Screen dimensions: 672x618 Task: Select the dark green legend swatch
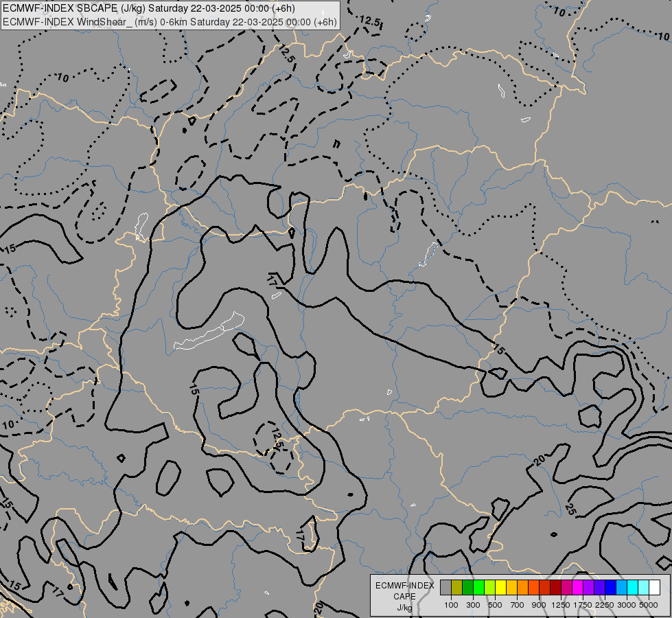(x=467, y=587)
